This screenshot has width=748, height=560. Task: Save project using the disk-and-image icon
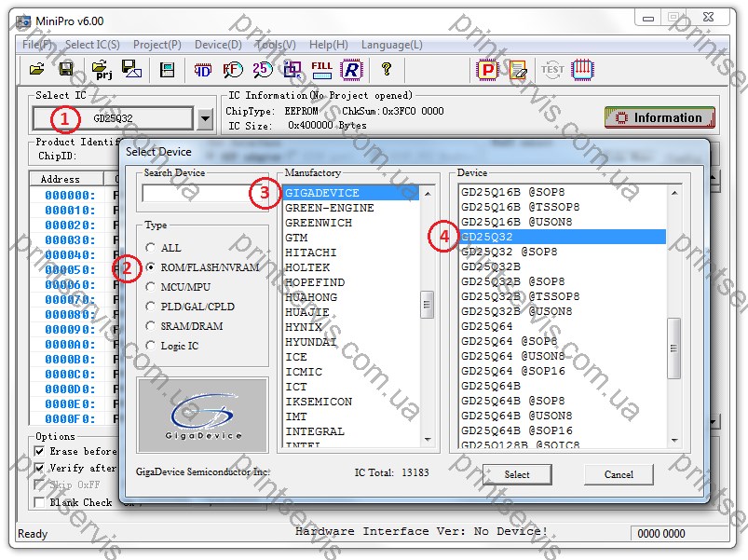tap(131, 70)
